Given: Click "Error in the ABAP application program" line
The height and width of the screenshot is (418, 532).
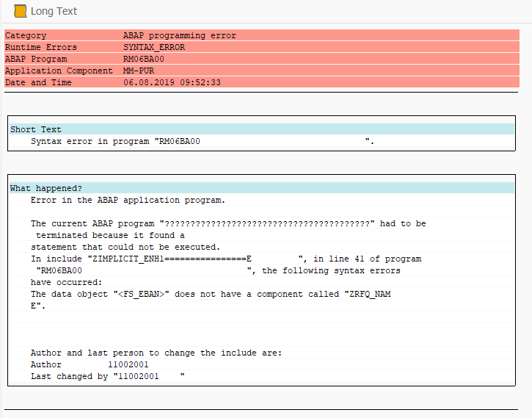Looking at the screenshot, I should coord(128,200).
